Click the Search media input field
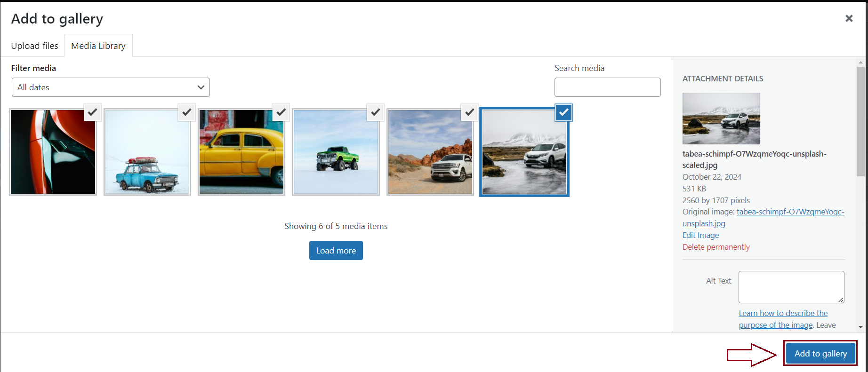Viewport: 868px width, 372px height. [607, 87]
